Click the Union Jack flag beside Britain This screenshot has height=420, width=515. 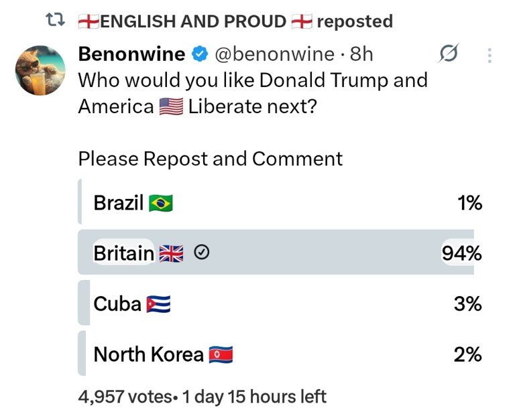(172, 253)
